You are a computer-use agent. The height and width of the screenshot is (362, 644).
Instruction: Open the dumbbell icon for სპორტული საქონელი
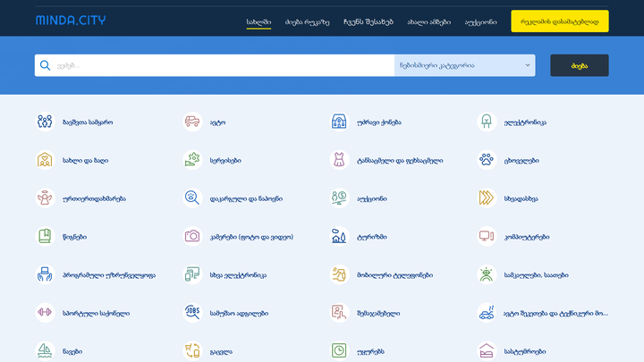45,313
